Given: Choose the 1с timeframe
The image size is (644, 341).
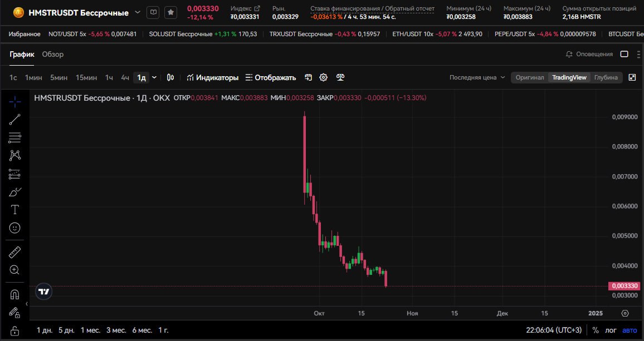Looking at the screenshot, I should tap(13, 77).
